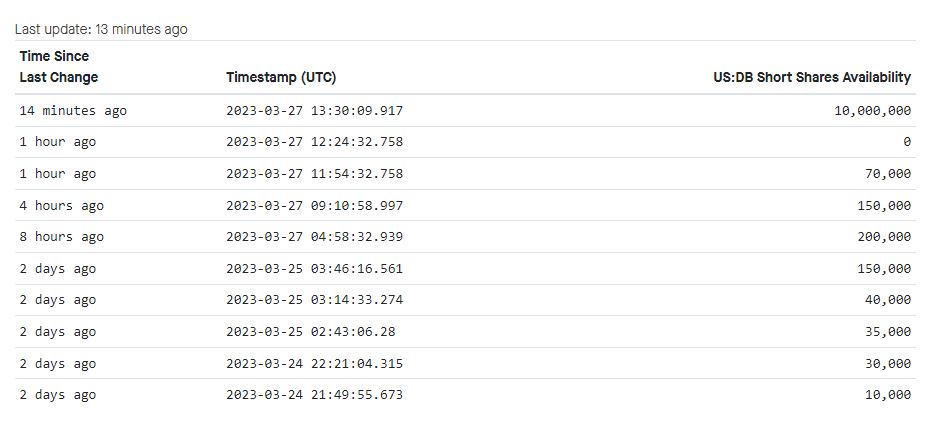Click the 'Timestamp (UTC)' column header
The height and width of the screenshot is (448, 937).
280,78
